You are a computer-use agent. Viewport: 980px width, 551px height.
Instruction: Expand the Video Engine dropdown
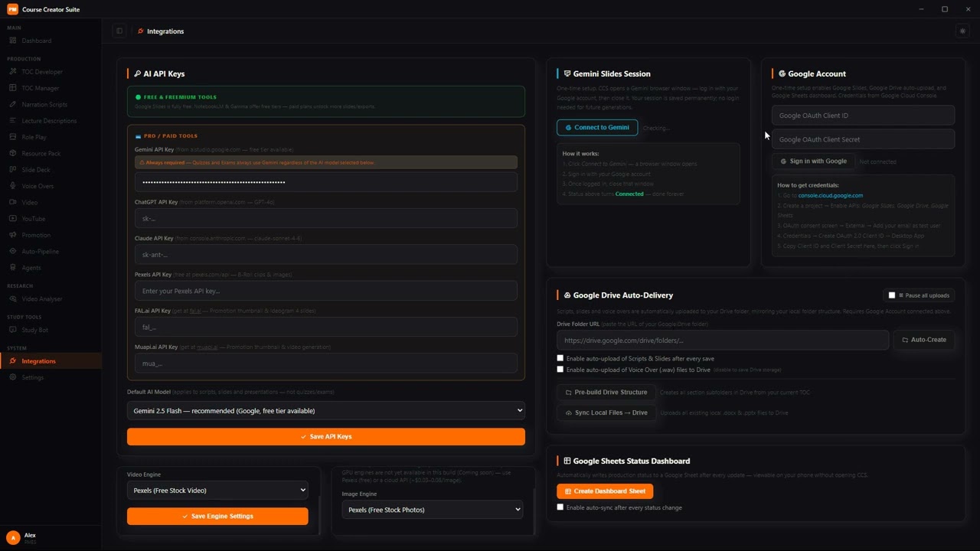[x=217, y=491]
